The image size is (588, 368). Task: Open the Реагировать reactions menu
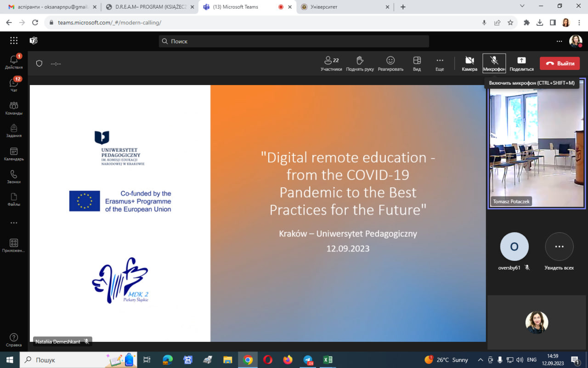pyautogui.click(x=390, y=63)
